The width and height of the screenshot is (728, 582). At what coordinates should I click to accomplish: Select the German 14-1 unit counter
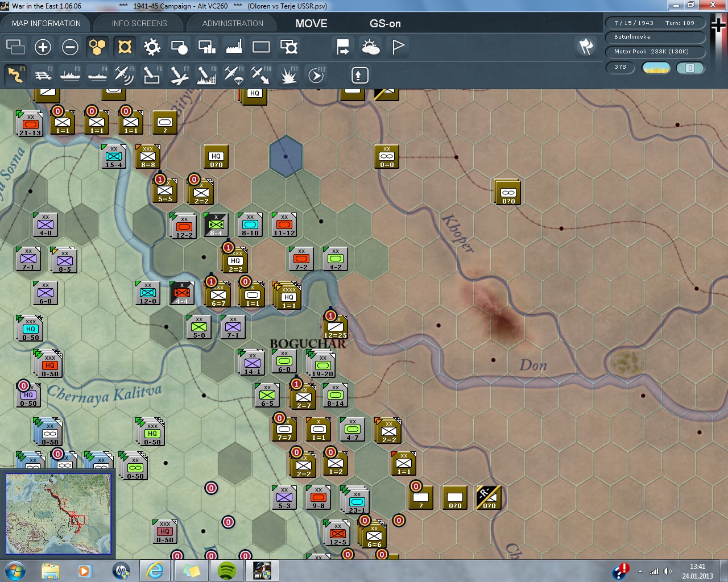click(x=251, y=363)
